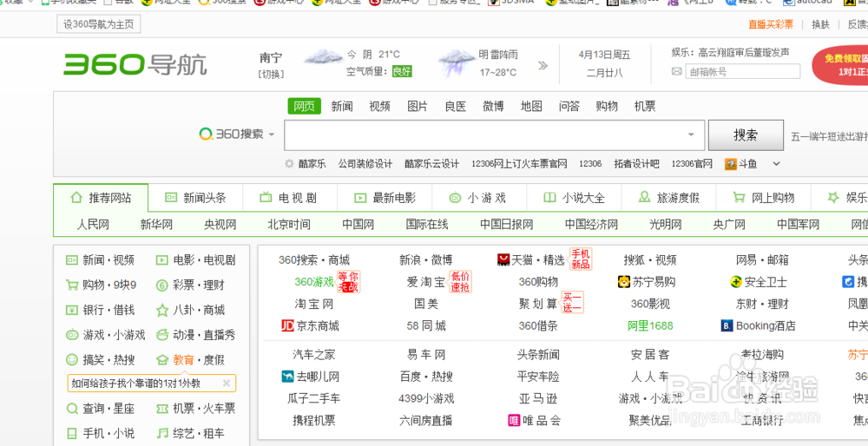Image resolution: width=868 pixels, height=446 pixels.
Task: Close the 1对1外教 tip popup
Action: 226,383
